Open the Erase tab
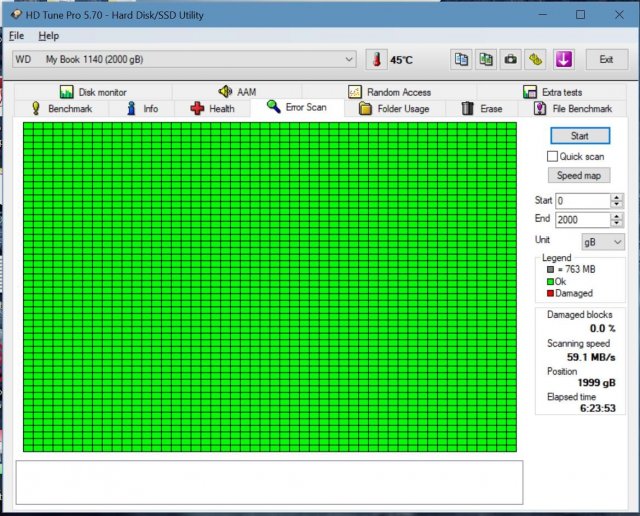 pos(481,108)
